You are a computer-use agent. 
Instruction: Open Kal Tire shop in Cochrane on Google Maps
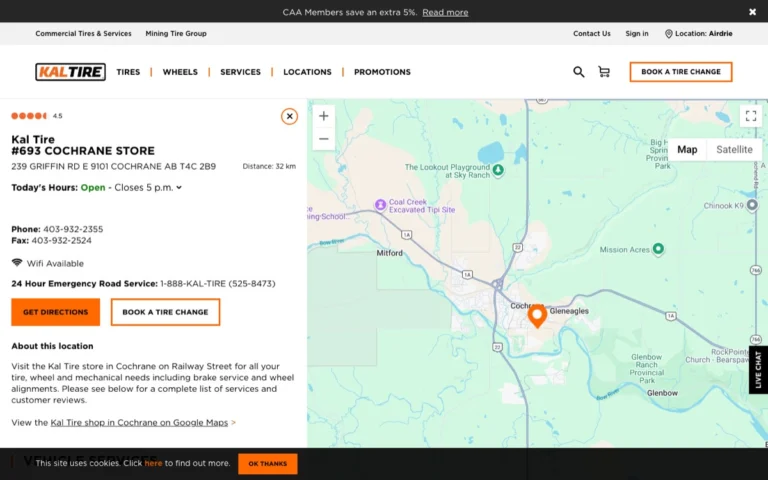[139, 422]
